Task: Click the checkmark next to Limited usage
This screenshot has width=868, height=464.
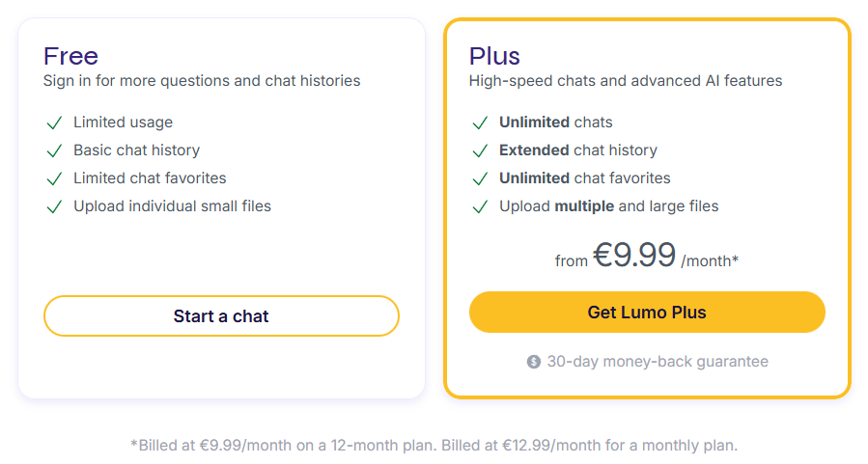Action: pyautogui.click(x=54, y=123)
